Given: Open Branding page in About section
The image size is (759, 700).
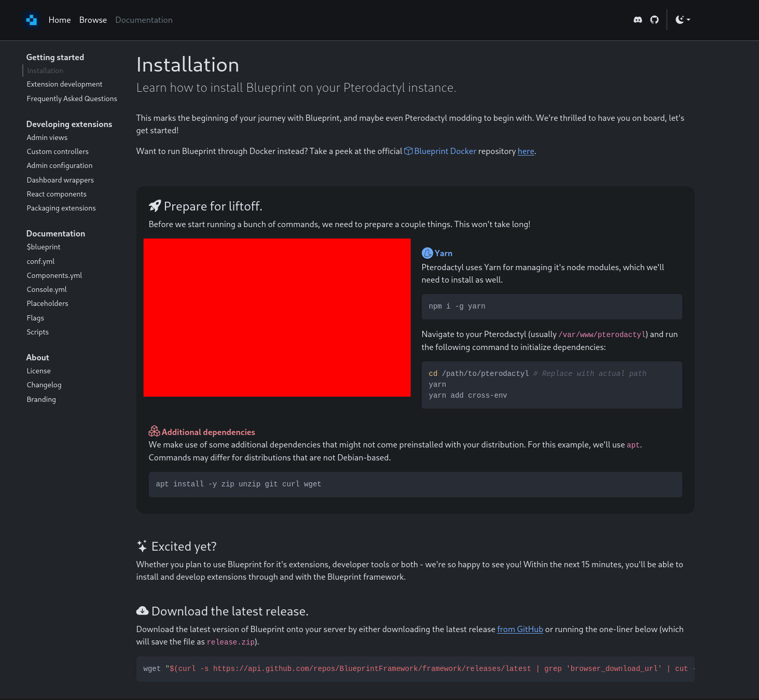Looking at the screenshot, I should pos(41,399).
